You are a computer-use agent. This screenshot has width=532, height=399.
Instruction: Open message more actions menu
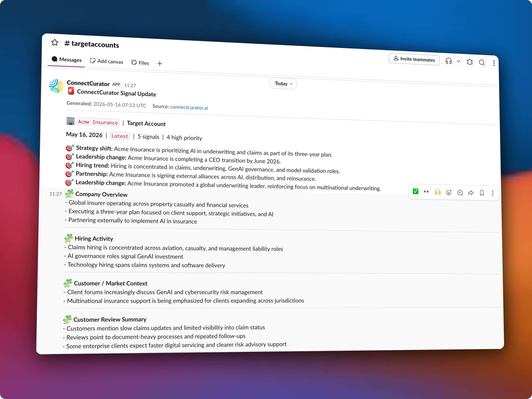(x=493, y=193)
